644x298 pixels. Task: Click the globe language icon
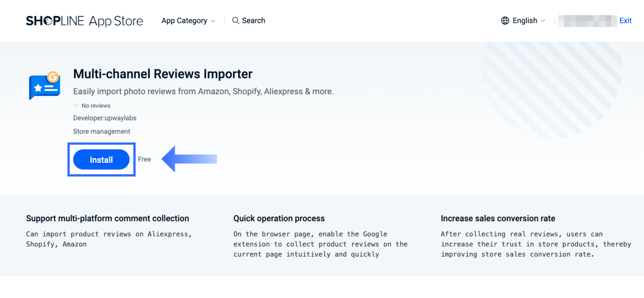point(505,20)
